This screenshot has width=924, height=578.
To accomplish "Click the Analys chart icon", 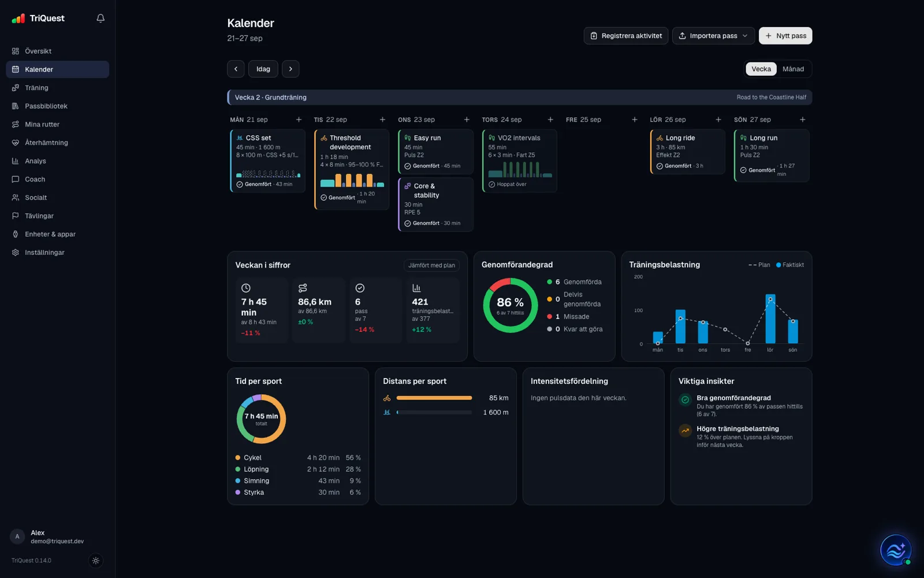I will coord(16,161).
